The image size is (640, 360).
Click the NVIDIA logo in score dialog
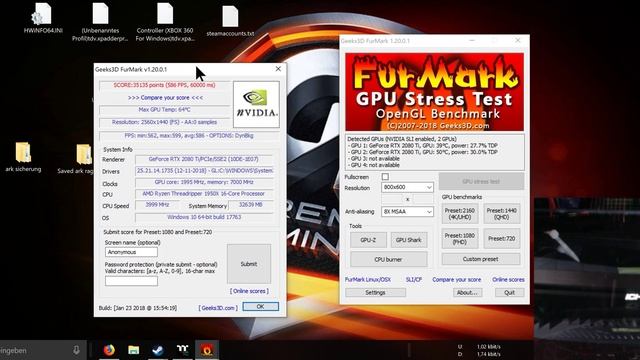(256, 104)
